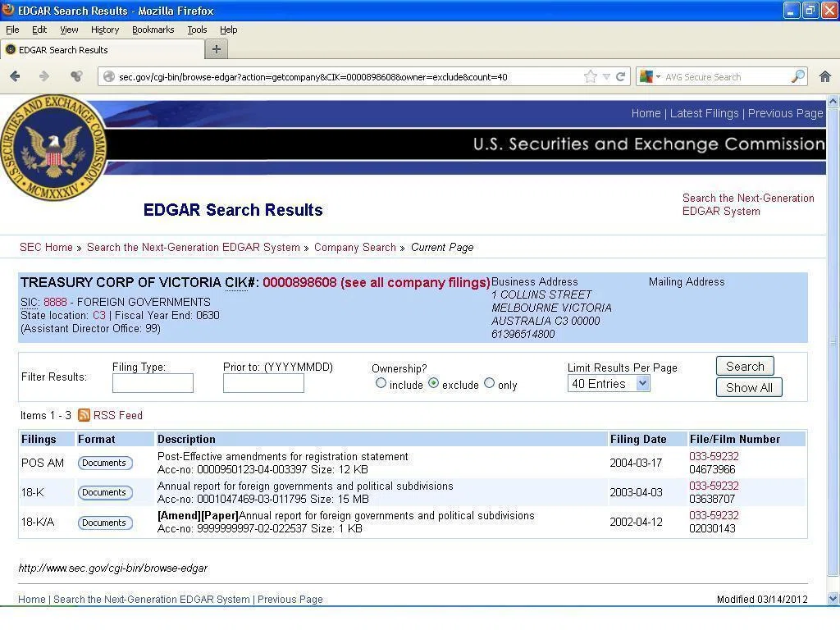Viewport: 840px width, 630px height.
Task: Open the View menu
Action: pyautogui.click(x=69, y=30)
